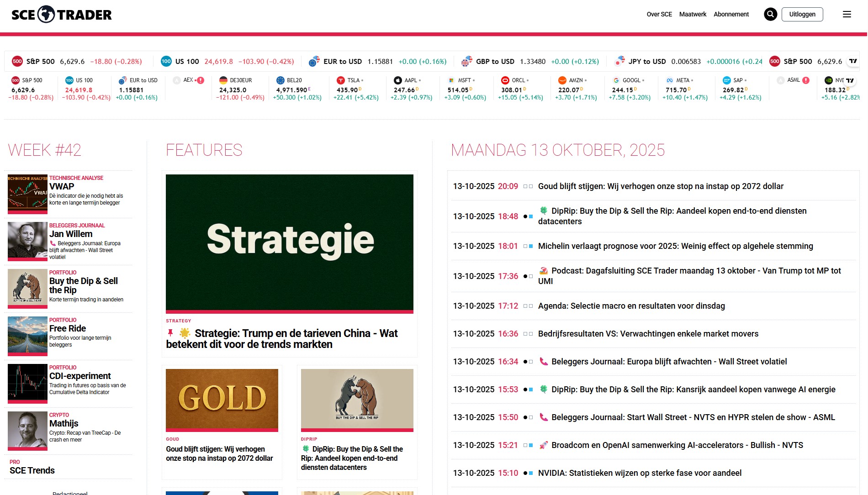Select the US 100 quote in the top ticker tape
Screen dimensions: 868x495
point(227,61)
